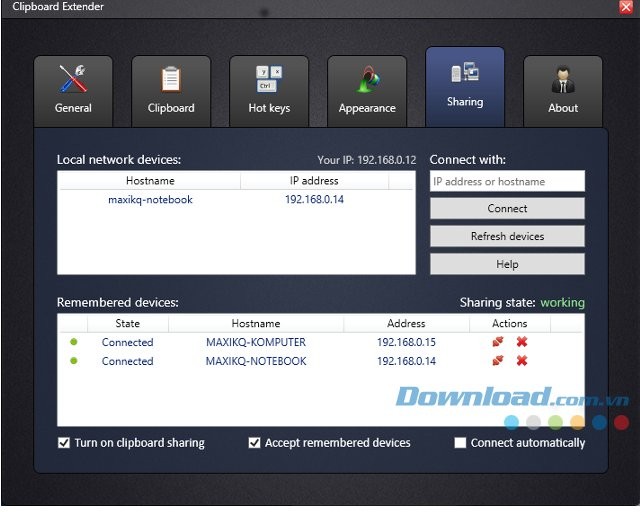Click green status dot of MAXIKQ-KOMPUTER
The width and height of the screenshot is (640, 512).
click(73, 342)
